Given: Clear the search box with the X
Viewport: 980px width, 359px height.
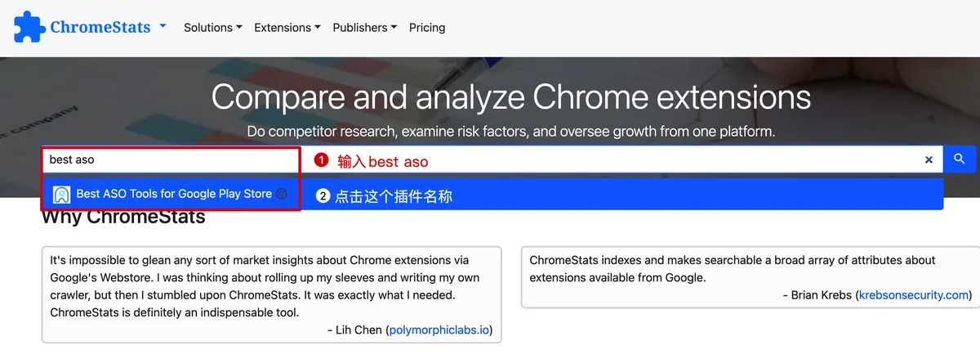Looking at the screenshot, I should pos(929,160).
